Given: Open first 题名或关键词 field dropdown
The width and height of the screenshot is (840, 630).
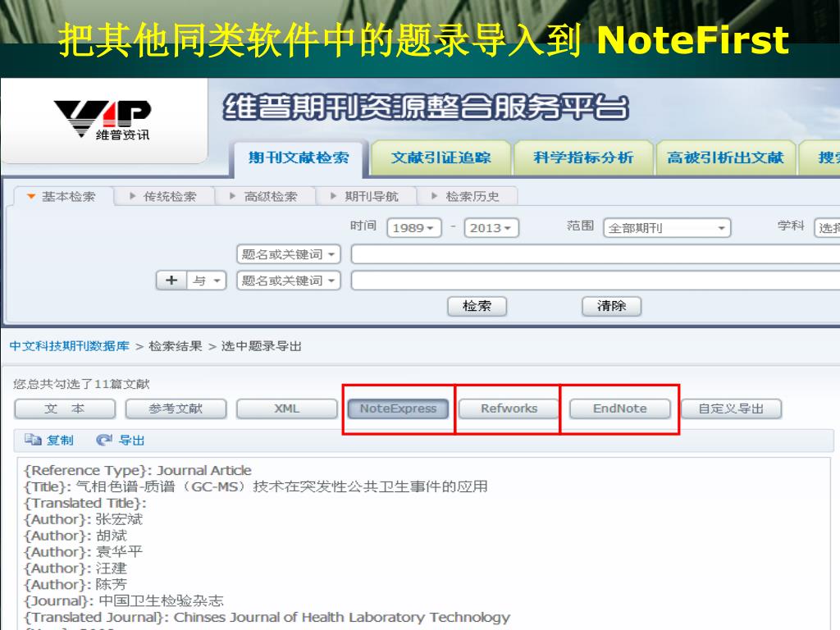Looking at the screenshot, I should click(x=288, y=254).
